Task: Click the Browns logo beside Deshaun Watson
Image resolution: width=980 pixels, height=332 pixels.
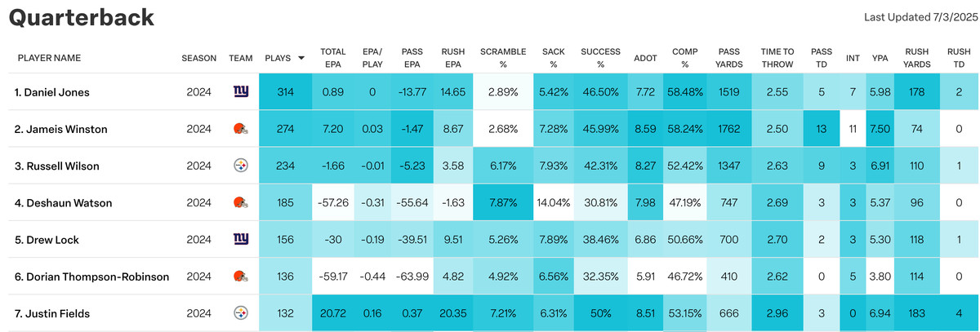Action: (240, 202)
